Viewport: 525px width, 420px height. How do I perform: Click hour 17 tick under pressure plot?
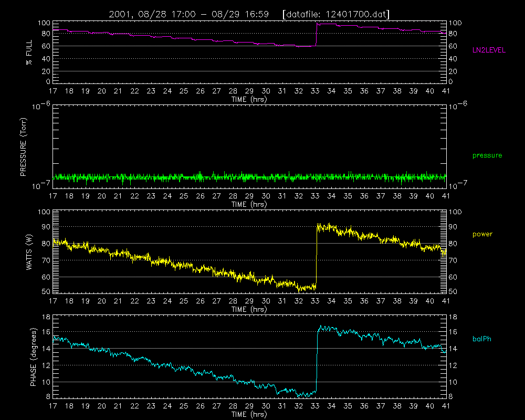tap(53, 196)
